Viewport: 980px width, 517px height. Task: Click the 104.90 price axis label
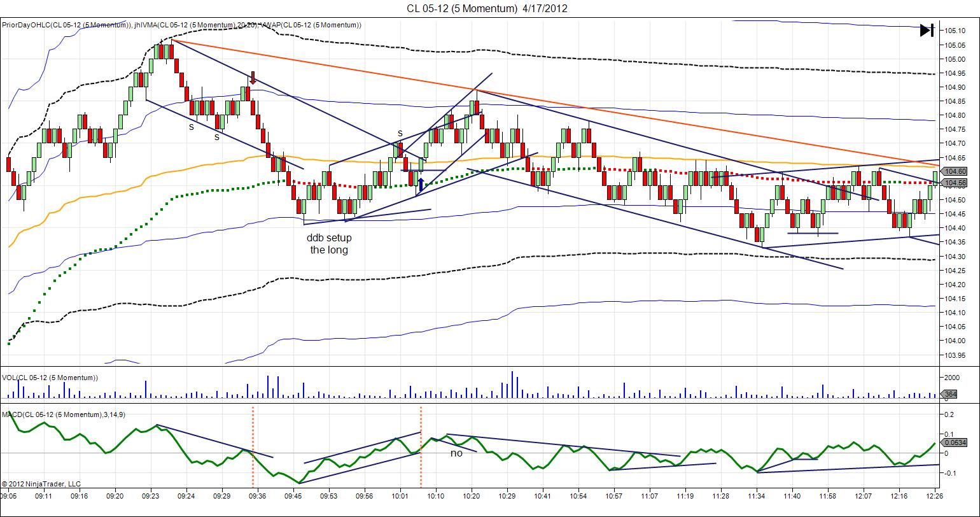point(956,87)
